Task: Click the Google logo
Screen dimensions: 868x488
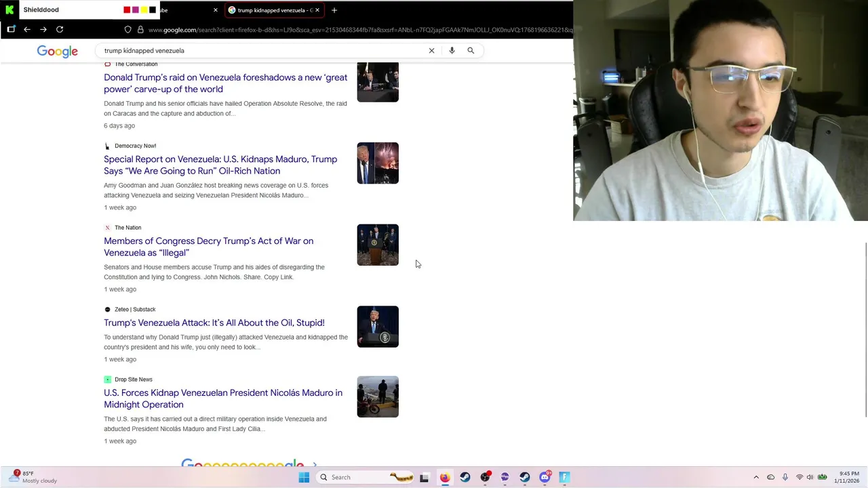Action: 58,52
